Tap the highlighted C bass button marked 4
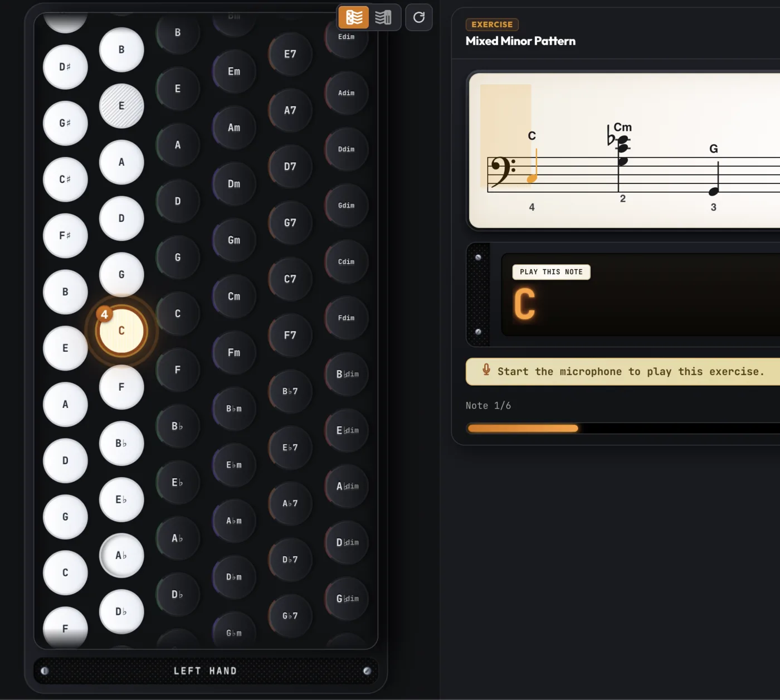 click(x=121, y=331)
